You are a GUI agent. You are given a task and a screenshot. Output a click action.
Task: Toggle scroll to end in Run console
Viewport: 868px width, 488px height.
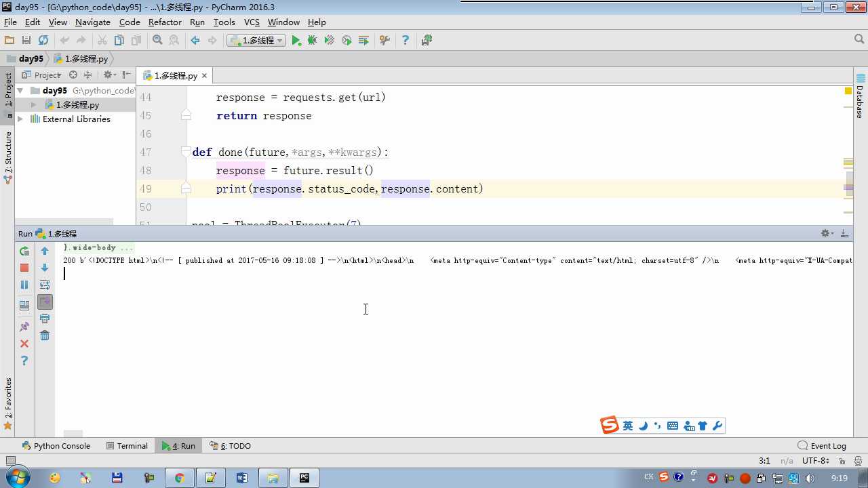pos(45,302)
